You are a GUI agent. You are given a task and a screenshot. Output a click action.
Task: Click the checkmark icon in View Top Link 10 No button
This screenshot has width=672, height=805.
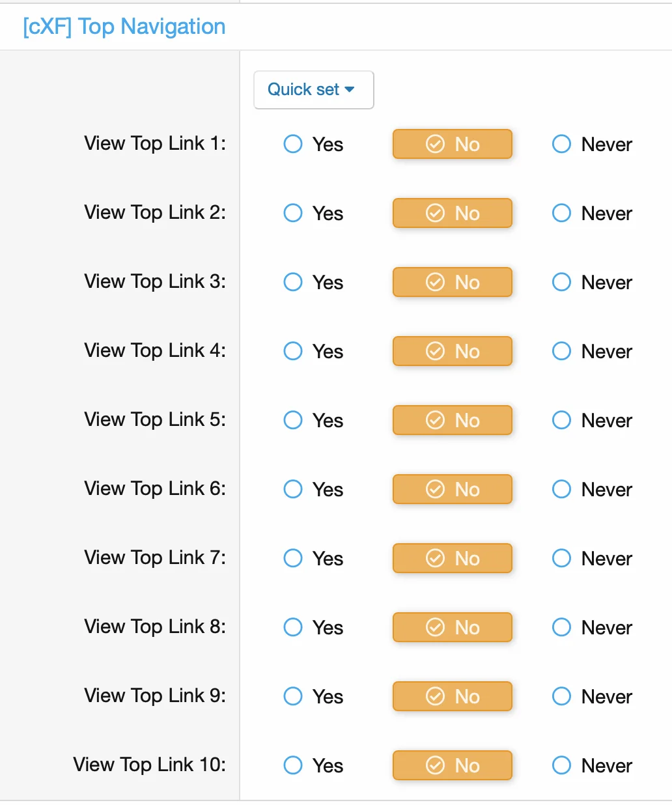(x=436, y=765)
